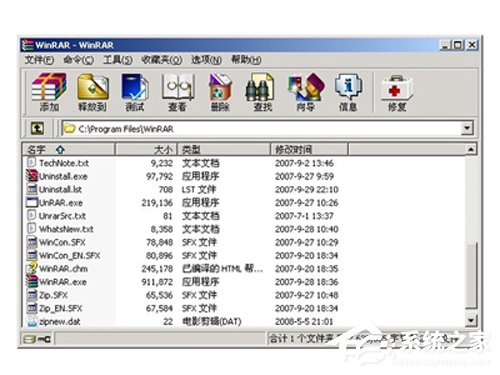This screenshot has height=375, width=500.
Task: Open the 收藏夹(O) menu
Action: (x=161, y=60)
